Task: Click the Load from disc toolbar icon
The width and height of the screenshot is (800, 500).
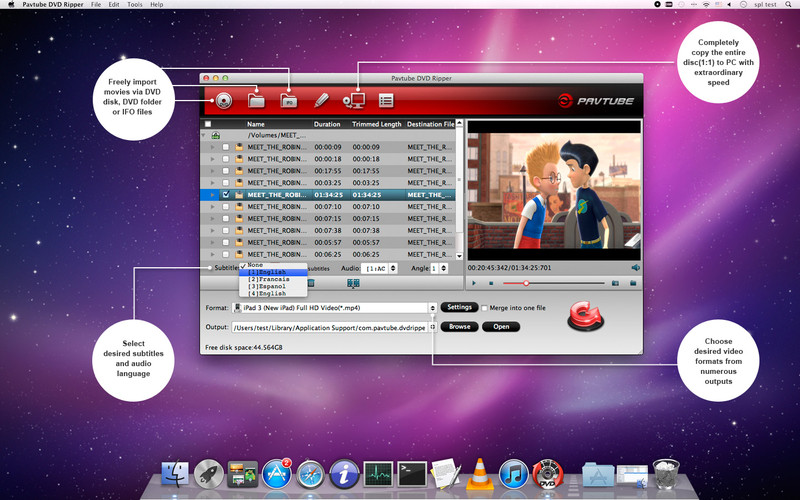Action: (223, 101)
